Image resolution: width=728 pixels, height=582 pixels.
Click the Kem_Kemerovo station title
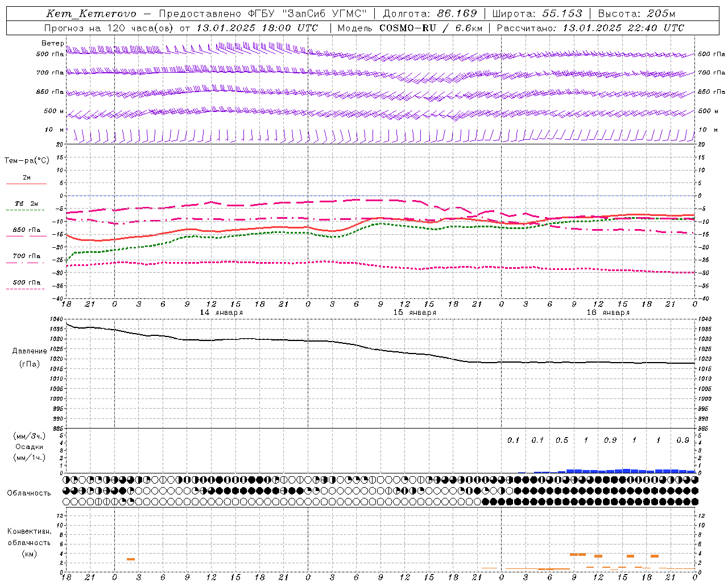click(91, 14)
